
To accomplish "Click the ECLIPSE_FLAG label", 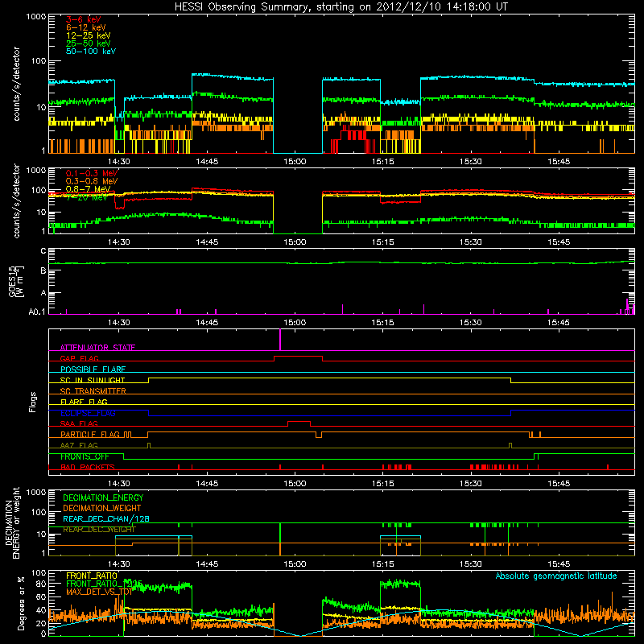I will 88,413.
